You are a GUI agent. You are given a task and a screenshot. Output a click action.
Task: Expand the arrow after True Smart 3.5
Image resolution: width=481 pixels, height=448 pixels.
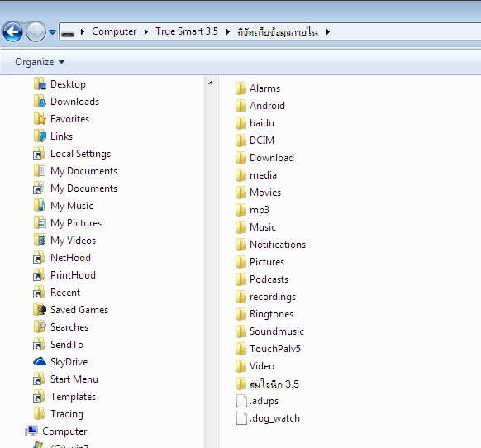point(227,31)
